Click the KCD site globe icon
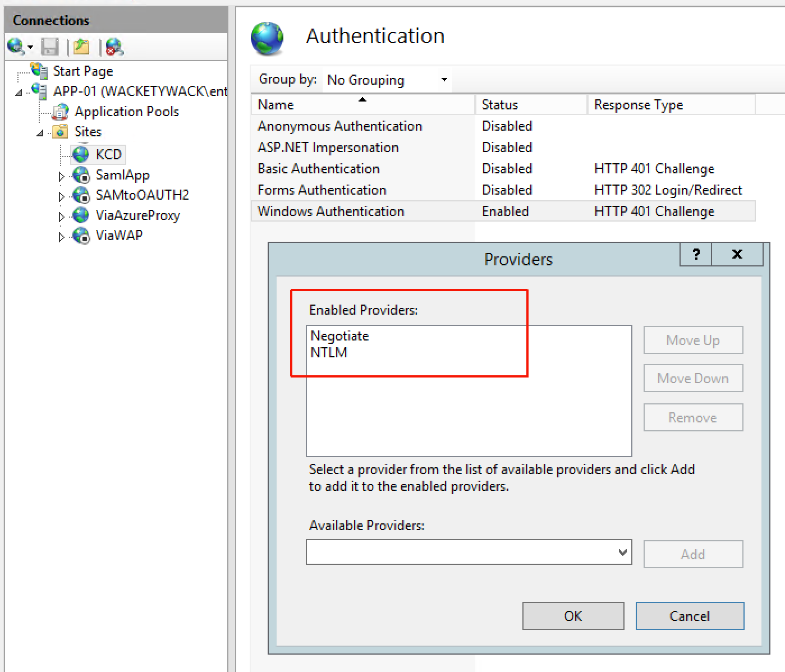Viewport: 785px width, 672px height. pos(81,154)
